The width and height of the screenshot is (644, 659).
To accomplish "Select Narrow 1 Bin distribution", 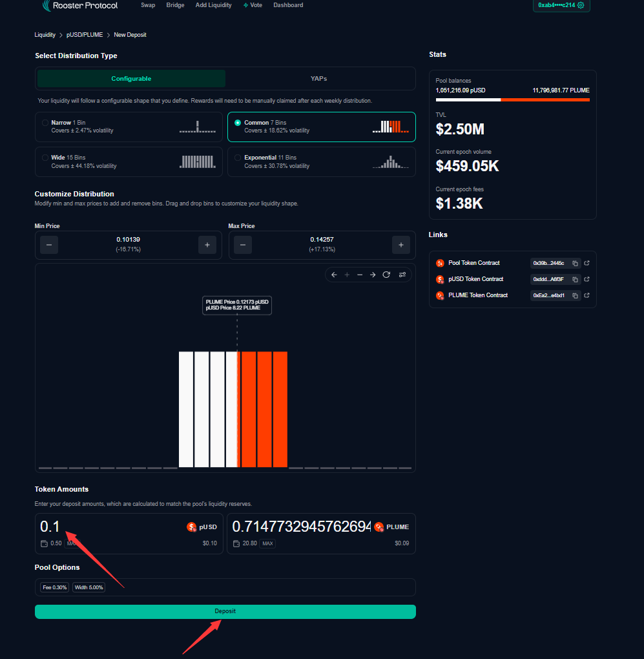I will pos(129,127).
